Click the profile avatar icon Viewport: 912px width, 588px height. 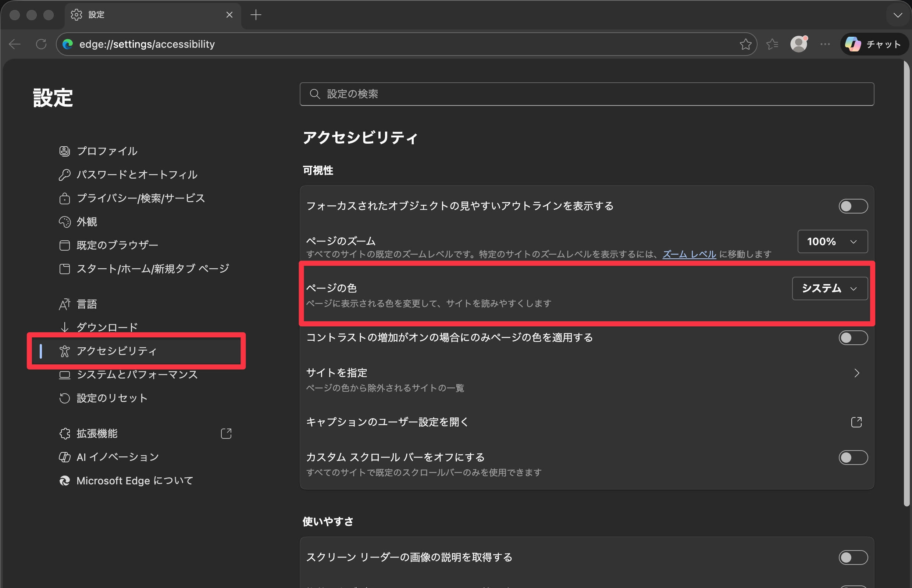(798, 44)
